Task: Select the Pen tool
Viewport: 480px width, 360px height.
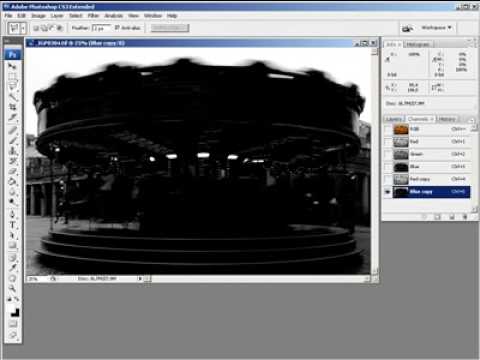Action: point(13,214)
